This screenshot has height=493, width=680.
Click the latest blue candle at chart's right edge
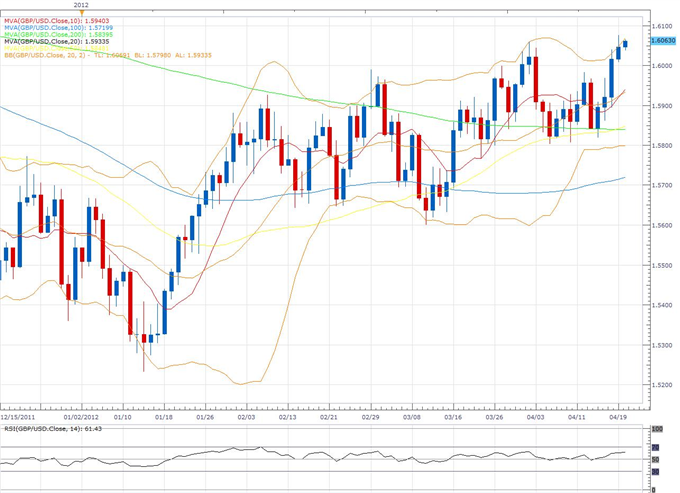pyautogui.click(x=625, y=44)
